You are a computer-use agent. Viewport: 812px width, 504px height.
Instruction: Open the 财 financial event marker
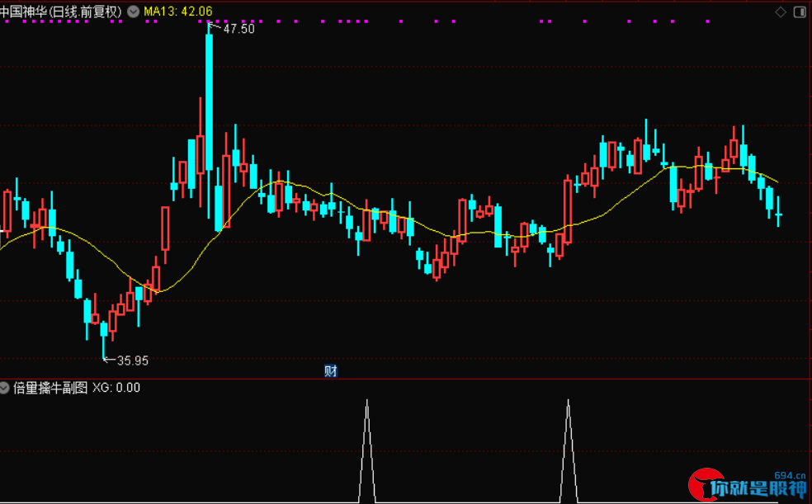pyautogui.click(x=330, y=370)
